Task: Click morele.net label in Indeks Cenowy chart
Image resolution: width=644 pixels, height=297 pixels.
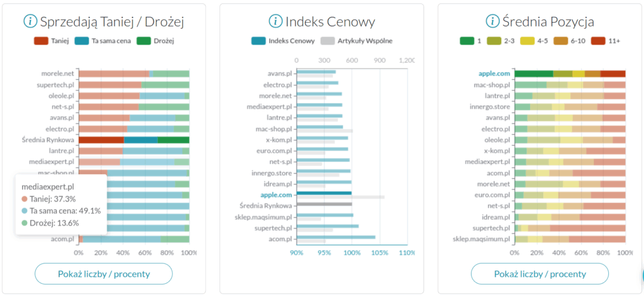Action: [275, 96]
